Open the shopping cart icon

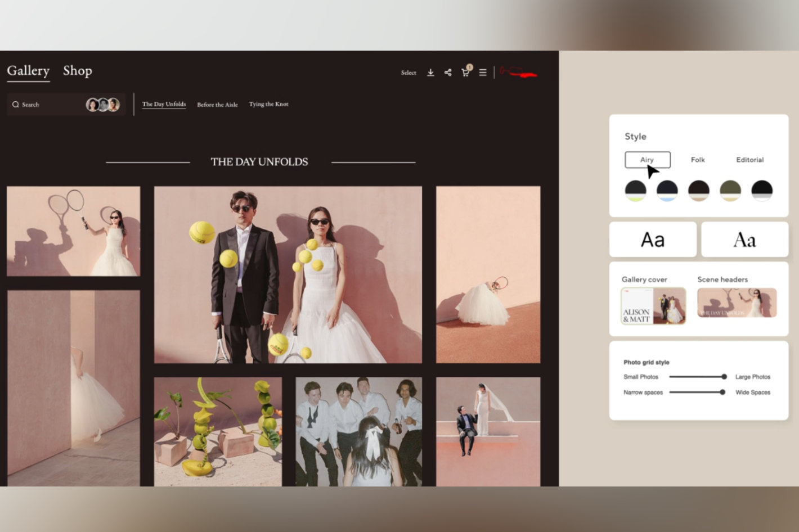466,71
